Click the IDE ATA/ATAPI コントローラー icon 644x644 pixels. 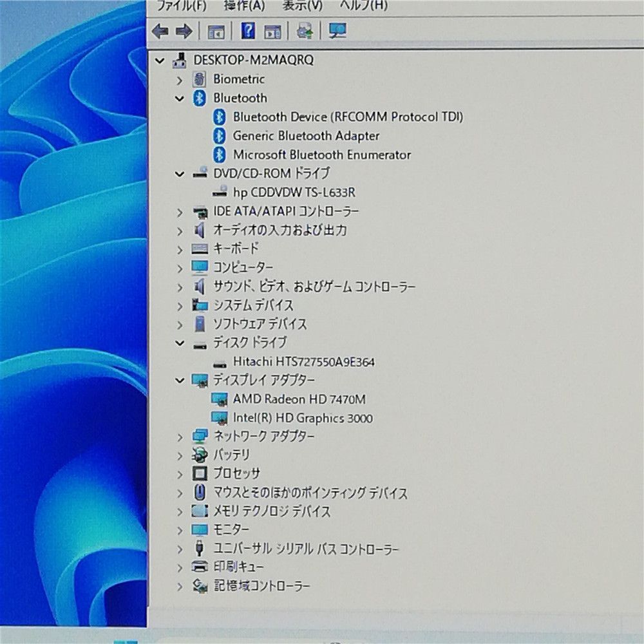click(x=200, y=211)
